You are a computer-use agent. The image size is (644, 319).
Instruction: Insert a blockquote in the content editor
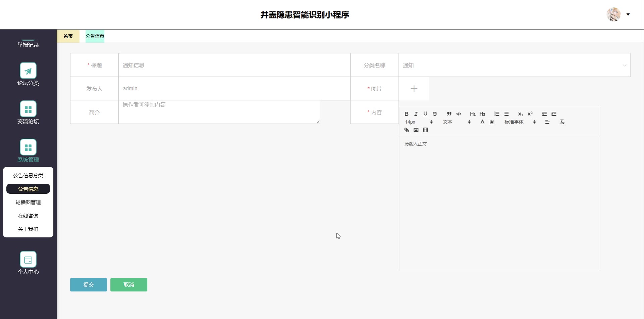[449, 114]
